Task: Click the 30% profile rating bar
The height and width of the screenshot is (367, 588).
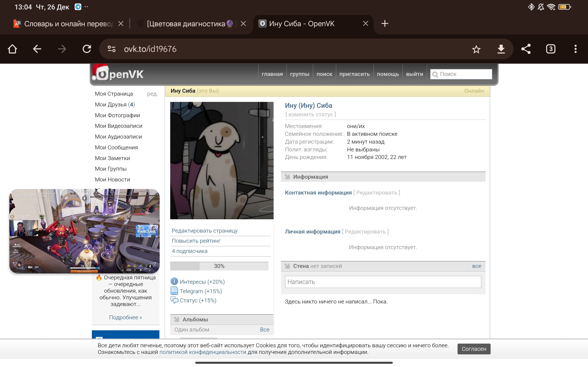Action: [x=219, y=266]
